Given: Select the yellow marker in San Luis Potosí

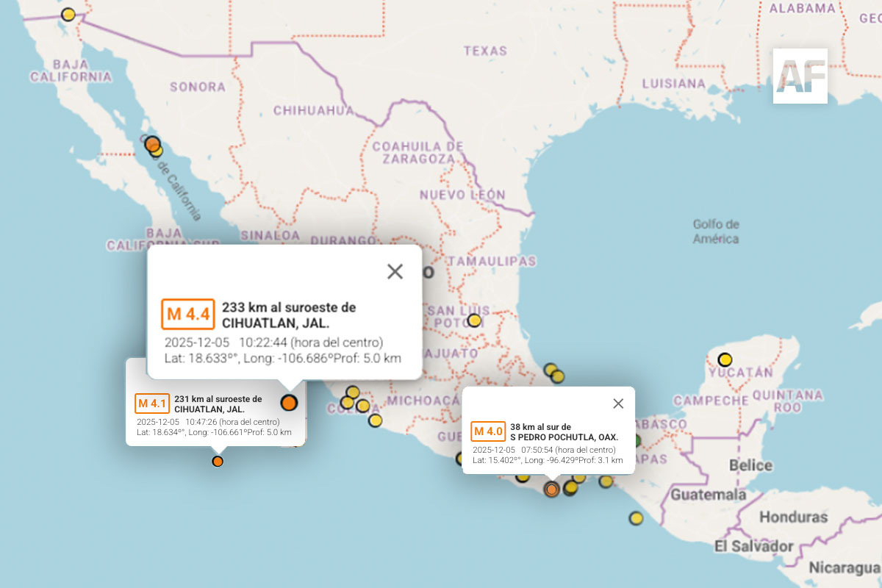Looking at the screenshot, I should point(474,320).
